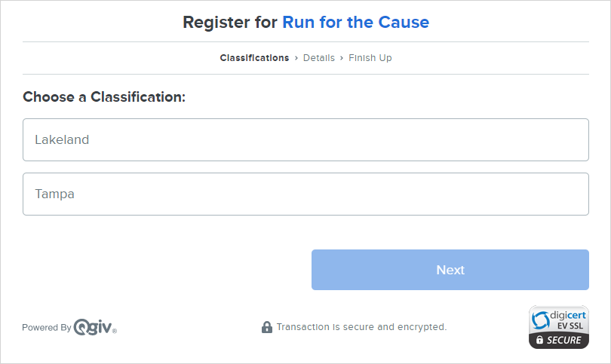
Task: Open the Run for the Cause link
Action: (355, 22)
